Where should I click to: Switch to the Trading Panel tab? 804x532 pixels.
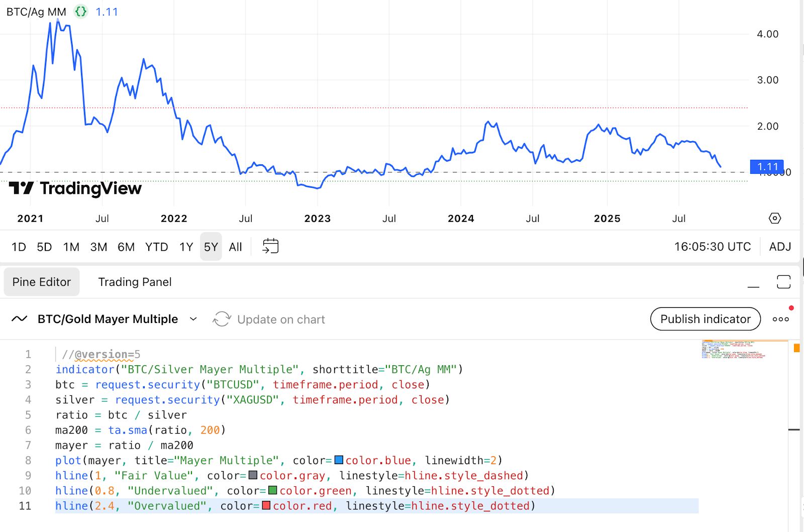point(134,282)
